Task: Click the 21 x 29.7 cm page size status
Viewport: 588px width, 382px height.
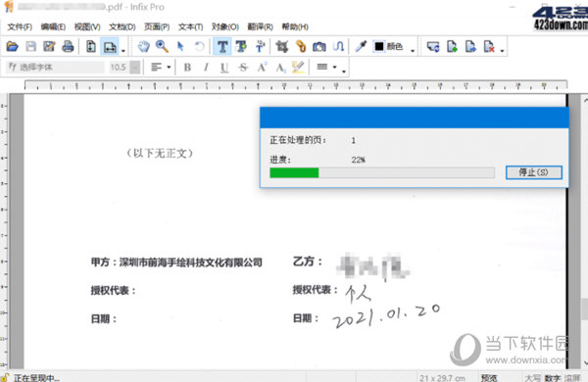Action: click(443, 378)
